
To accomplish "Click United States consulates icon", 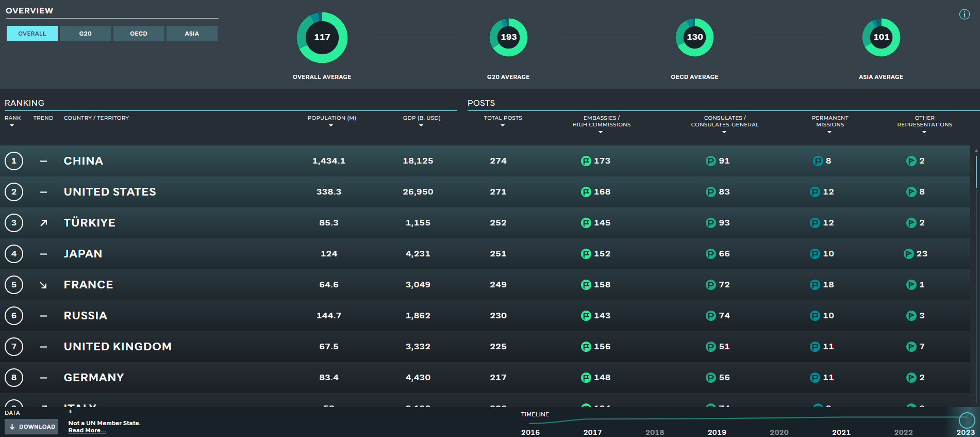I will [x=710, y=192].
